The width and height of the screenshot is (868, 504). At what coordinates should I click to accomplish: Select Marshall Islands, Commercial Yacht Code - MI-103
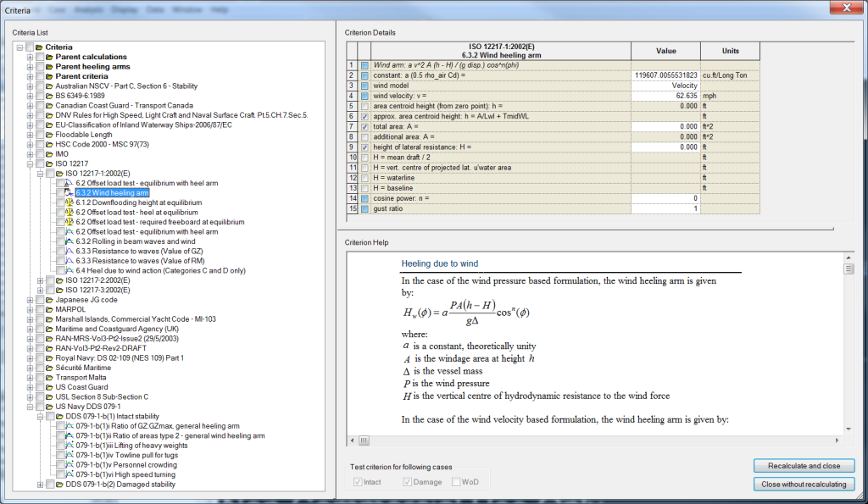pyautogui.click(x=136, y=319)
